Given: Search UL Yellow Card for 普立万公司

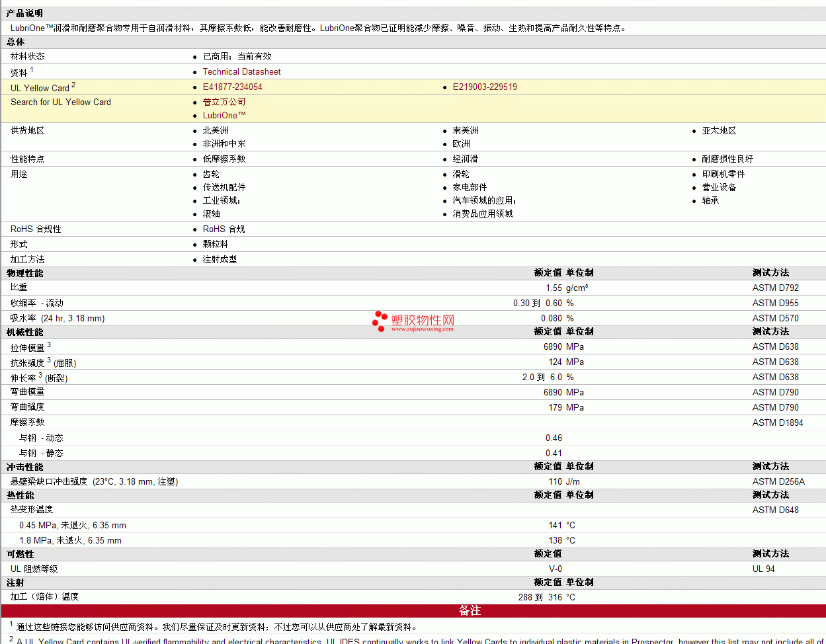Looking at the screenshot, I should coord(224,102).
